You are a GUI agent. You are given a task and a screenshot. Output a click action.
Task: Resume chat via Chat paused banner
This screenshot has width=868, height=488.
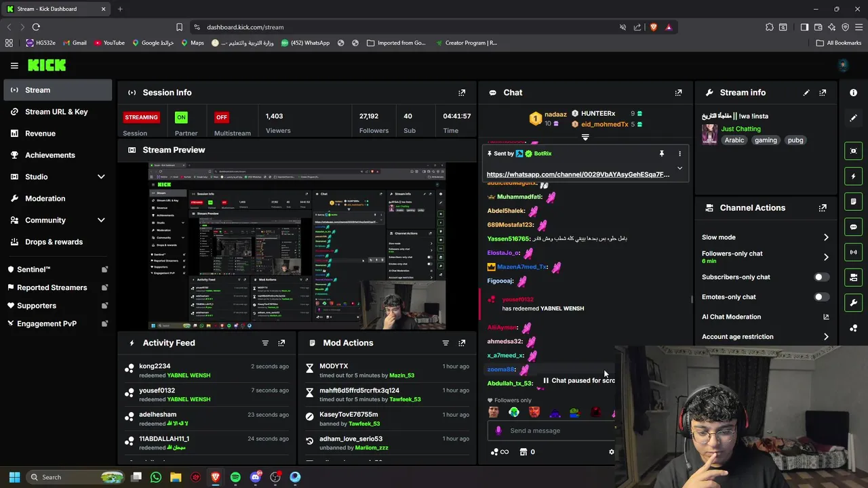click(578, 381)
